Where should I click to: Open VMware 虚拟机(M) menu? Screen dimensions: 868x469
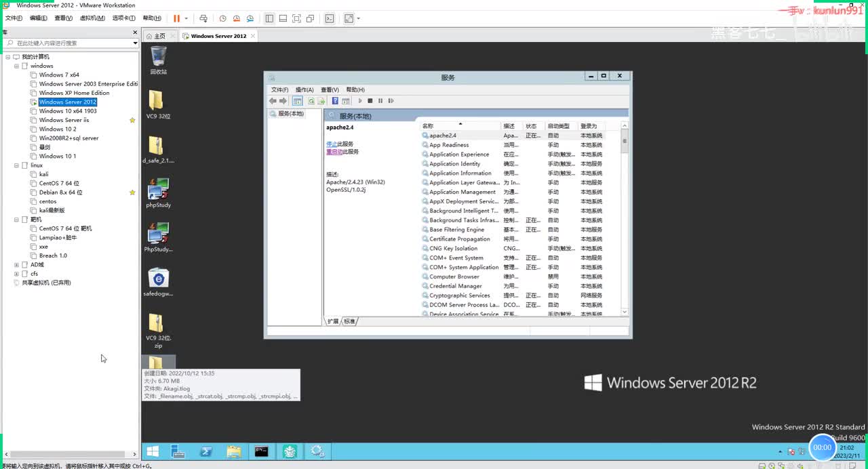pyautogui.click(x=92, y=18)
